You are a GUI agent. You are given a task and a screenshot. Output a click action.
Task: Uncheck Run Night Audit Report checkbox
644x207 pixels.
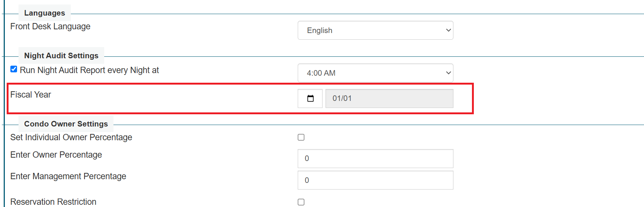point(14,69)
